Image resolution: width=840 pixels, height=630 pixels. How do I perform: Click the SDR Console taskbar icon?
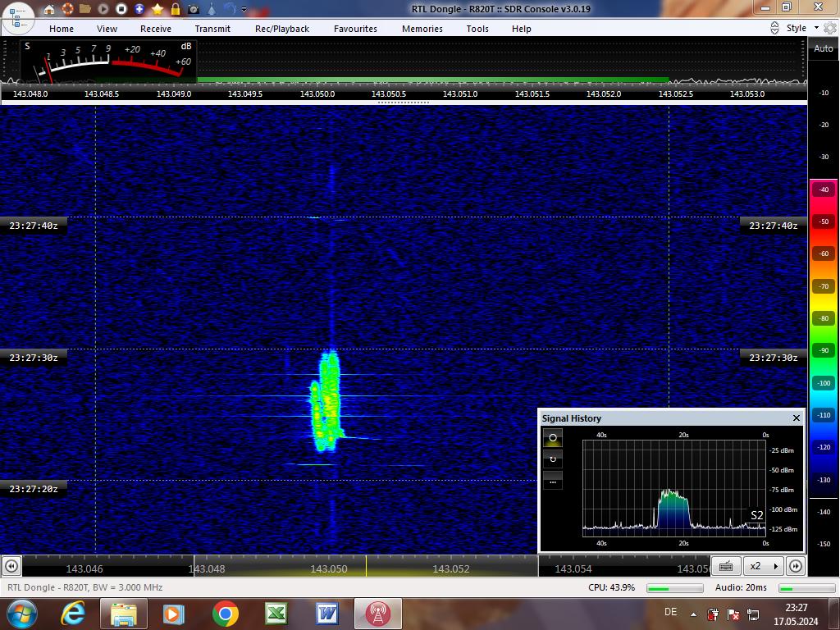point(377,614)
